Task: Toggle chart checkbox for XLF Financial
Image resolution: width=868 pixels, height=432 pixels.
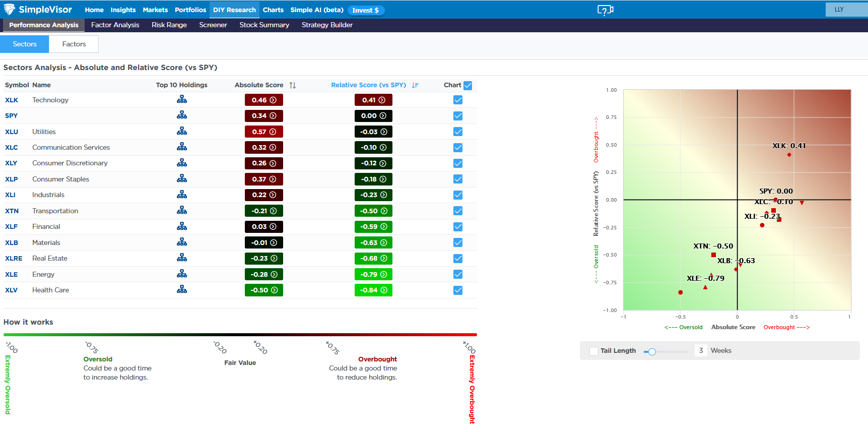Action: (x=458, y=227)
